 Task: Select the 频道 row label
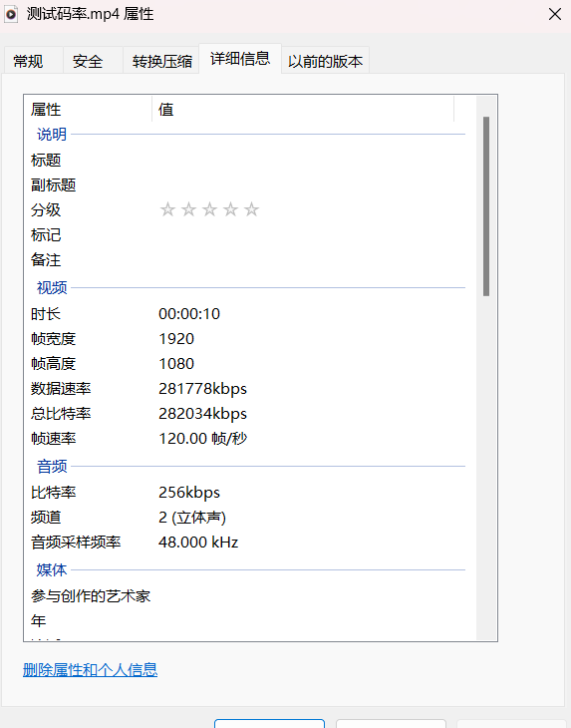(46, 518)
